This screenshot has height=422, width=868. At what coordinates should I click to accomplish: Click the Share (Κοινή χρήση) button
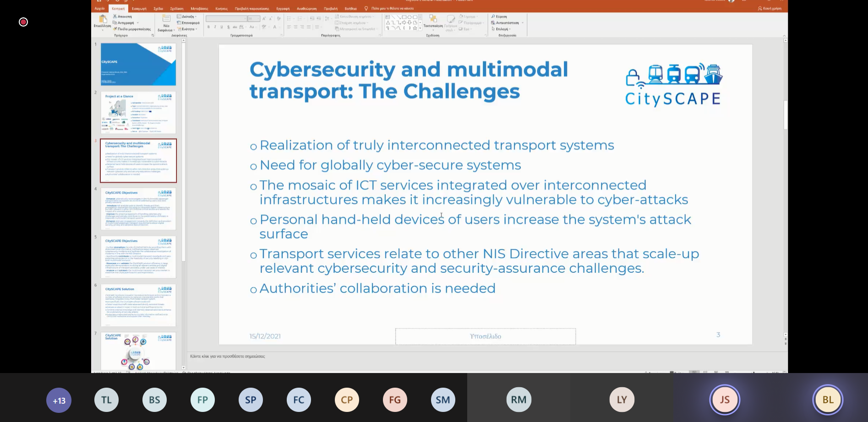click(x=770, y=8)
